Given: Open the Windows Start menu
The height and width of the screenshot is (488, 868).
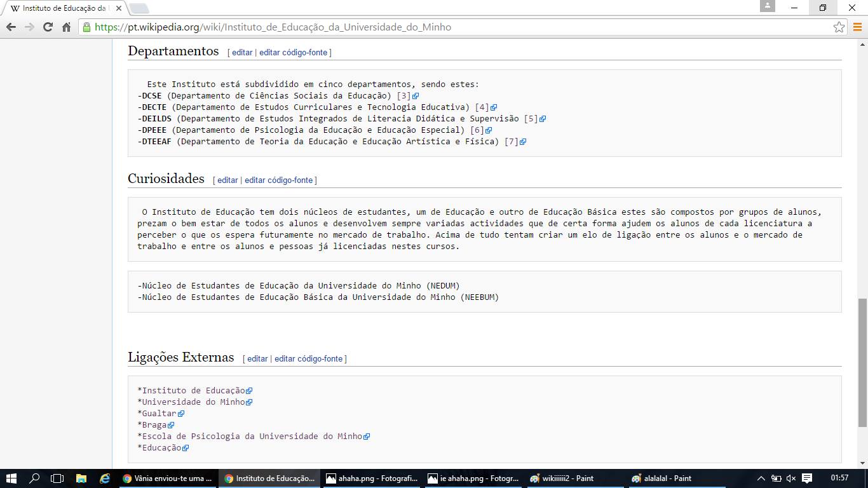Looking at the screenshot, I should click(11, 478).
